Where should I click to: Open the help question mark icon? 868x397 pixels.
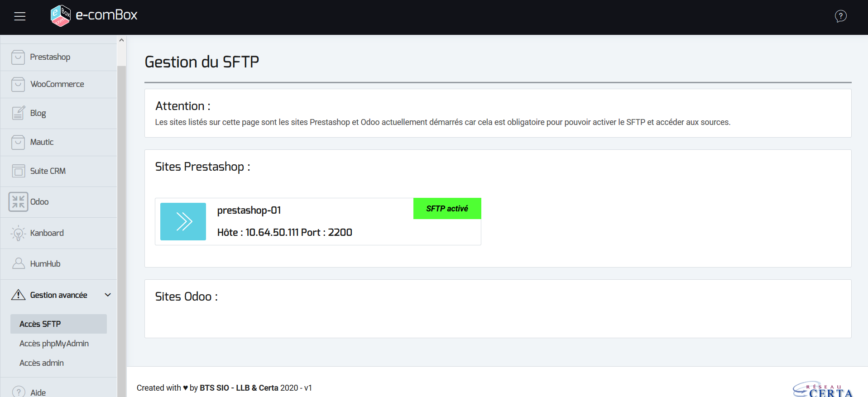coord(840,16)
